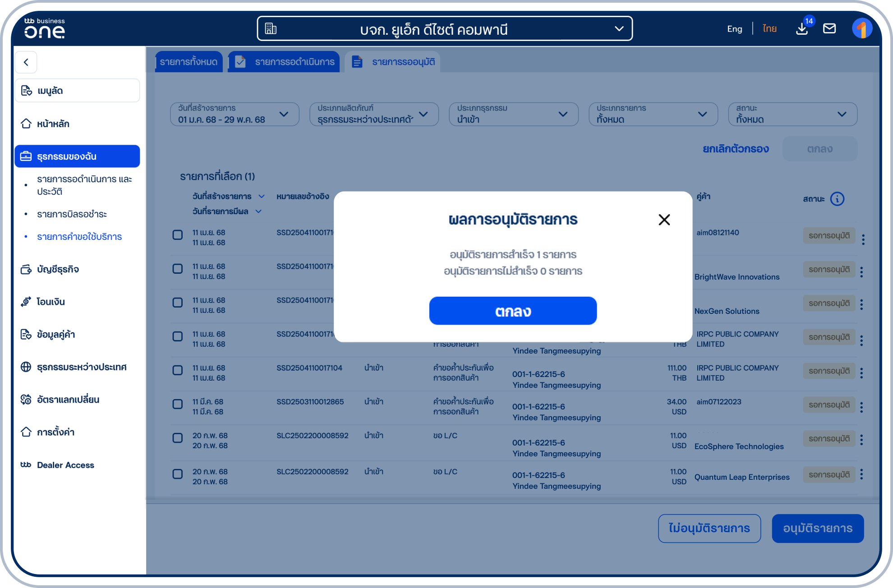
Task: Open three-dot menu for Quantum Leap Enterprises row
Action: click(x=861, y=474)
